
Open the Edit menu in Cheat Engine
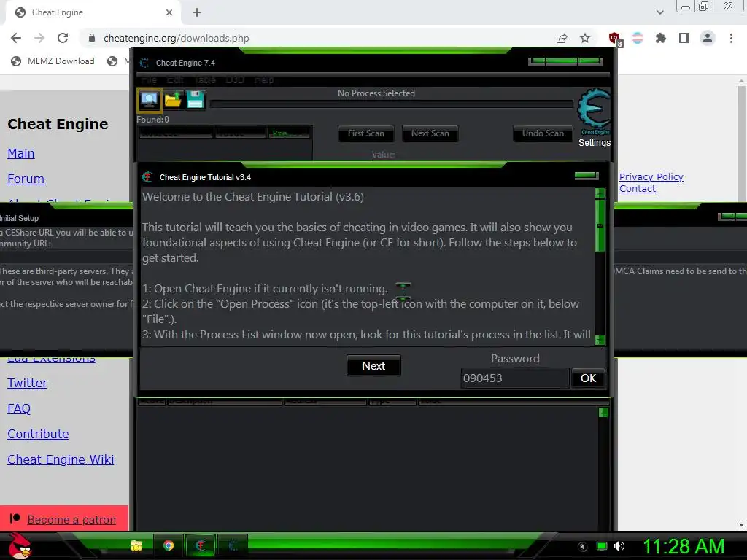(175, 80)
